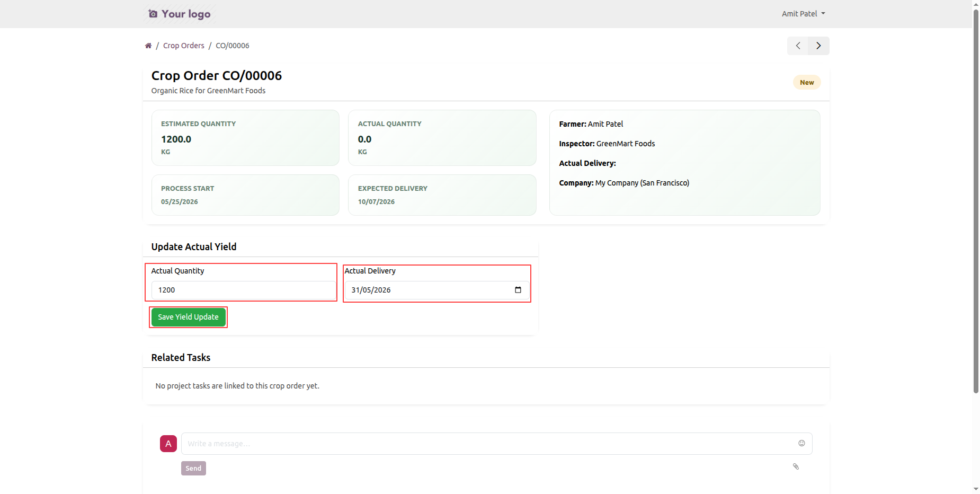Open the previous crop order arrow

[x=798, y=46]
